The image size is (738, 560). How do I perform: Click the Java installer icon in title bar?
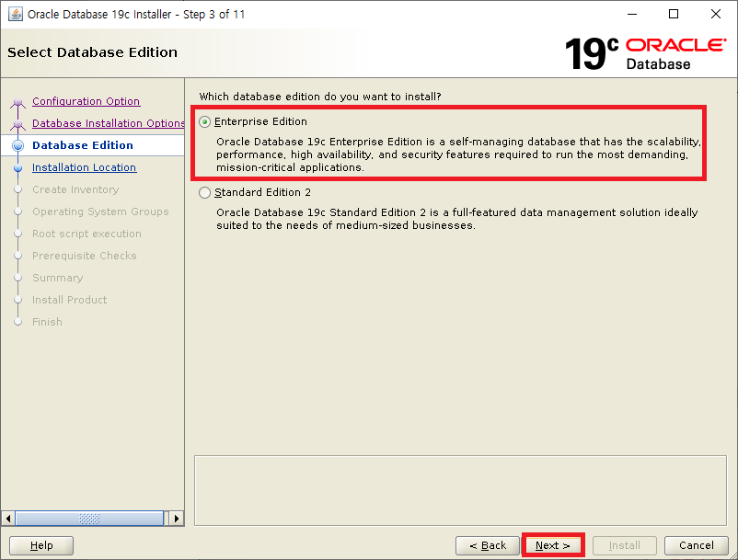click(x=16, y=14)
